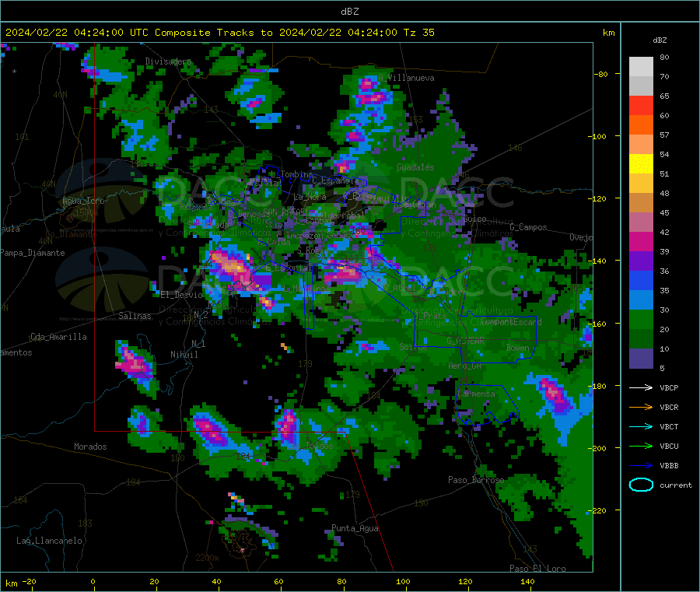Image resolution: width=700 pixels, height=592 pixels.
Task: Click the 'Pampa_Diamante' place label
Action: click(33, 253)
